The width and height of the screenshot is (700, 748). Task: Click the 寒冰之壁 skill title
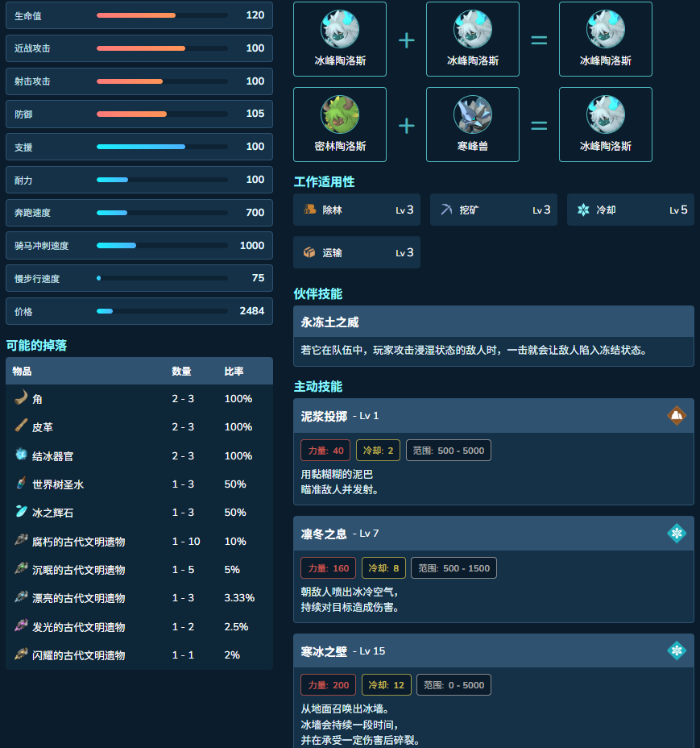tap(324, 651)
